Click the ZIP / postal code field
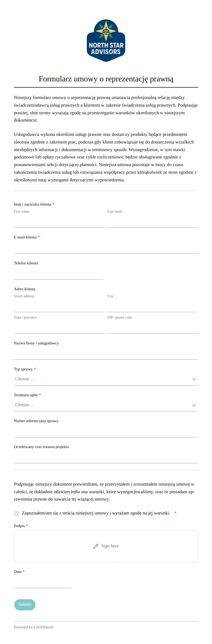The image size is (212, 644). pyautogui.click(x=153, y=327)
